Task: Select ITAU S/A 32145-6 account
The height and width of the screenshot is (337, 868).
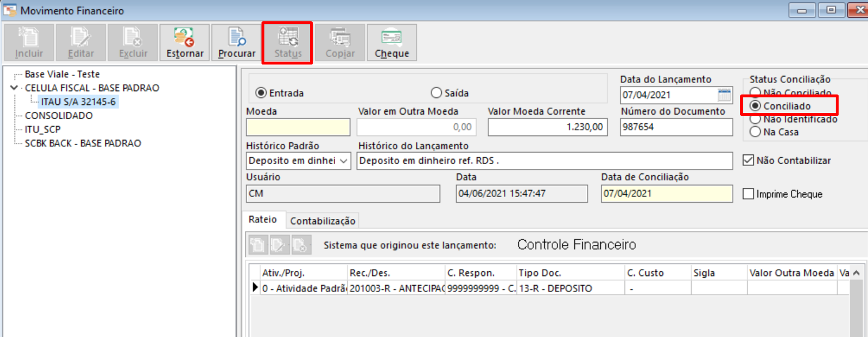Action: pyautogui.click(x=79, y=102)
